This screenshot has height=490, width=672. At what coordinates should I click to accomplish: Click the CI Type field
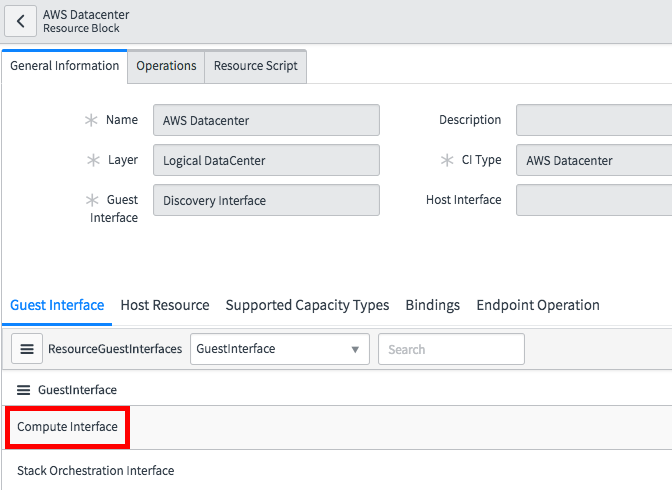[x=594, y=160]
